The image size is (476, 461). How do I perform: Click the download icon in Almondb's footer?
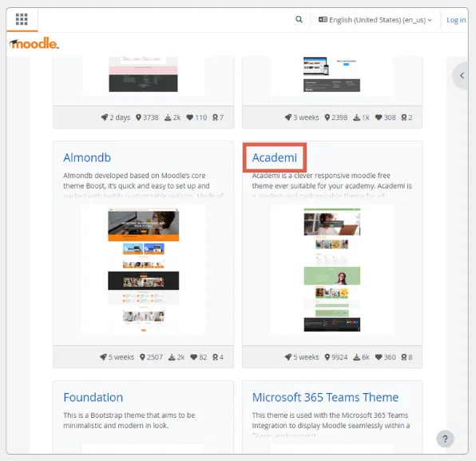[172, 357]
